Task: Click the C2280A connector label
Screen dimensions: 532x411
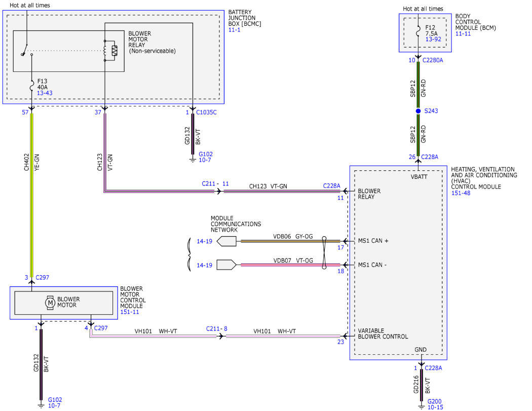Action: (433, 60)
